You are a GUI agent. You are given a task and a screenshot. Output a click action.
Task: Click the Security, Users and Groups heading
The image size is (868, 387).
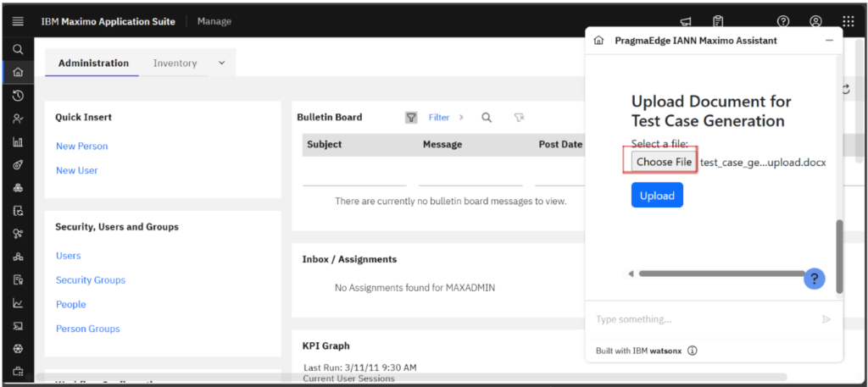click(117, 227)
